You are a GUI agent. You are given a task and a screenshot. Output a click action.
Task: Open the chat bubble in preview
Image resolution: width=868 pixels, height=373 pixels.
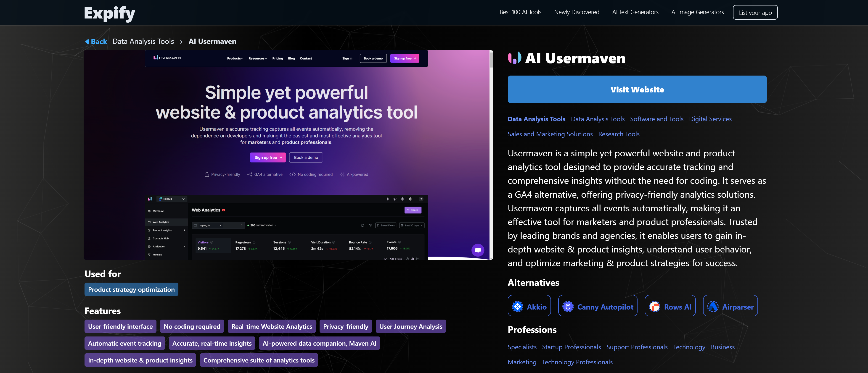tap(477, 250)
